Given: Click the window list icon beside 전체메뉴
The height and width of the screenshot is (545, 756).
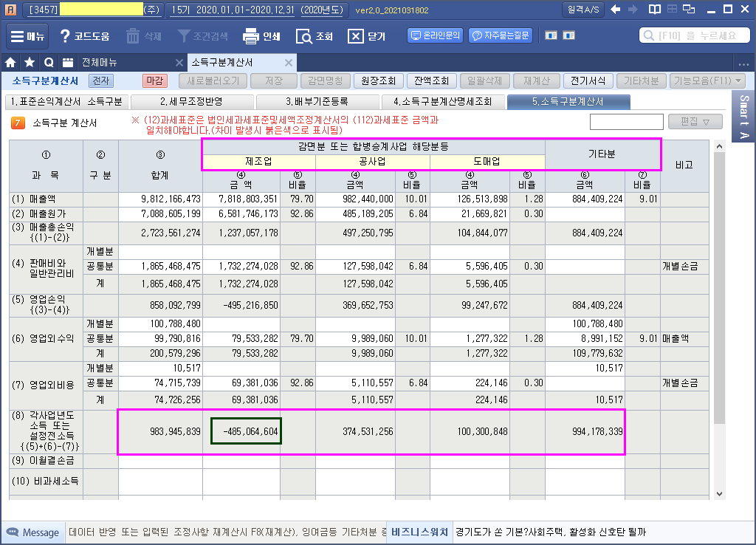Looking at the screenshot, I should point(68,63).
